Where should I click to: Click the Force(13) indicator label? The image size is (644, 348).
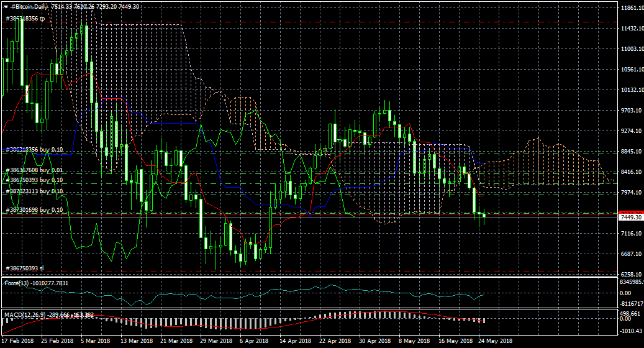click(17, 283)
